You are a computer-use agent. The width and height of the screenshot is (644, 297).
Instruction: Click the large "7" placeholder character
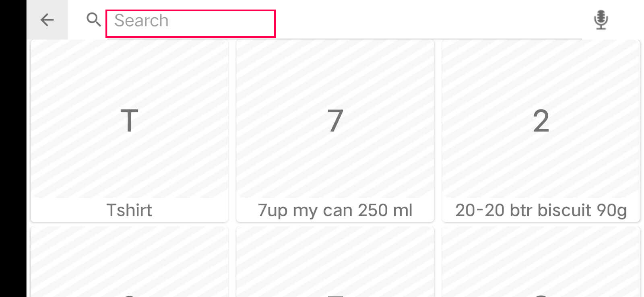pyautogui.click(x=335, y=121)
